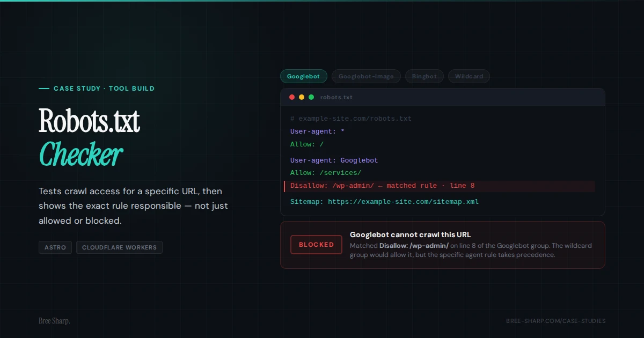Click the 'Robots.txt' title
This screenshot has height=338, width=644.
click(x=89, y=121)
